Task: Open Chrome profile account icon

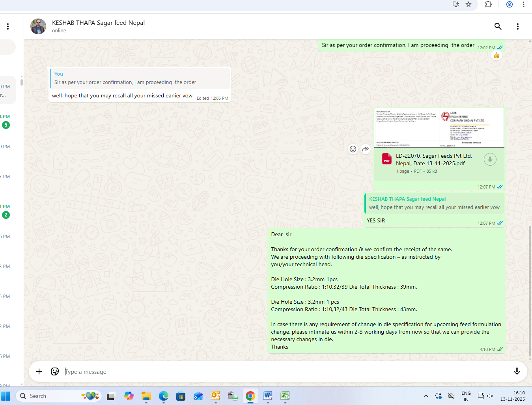Action: point(510,4)
